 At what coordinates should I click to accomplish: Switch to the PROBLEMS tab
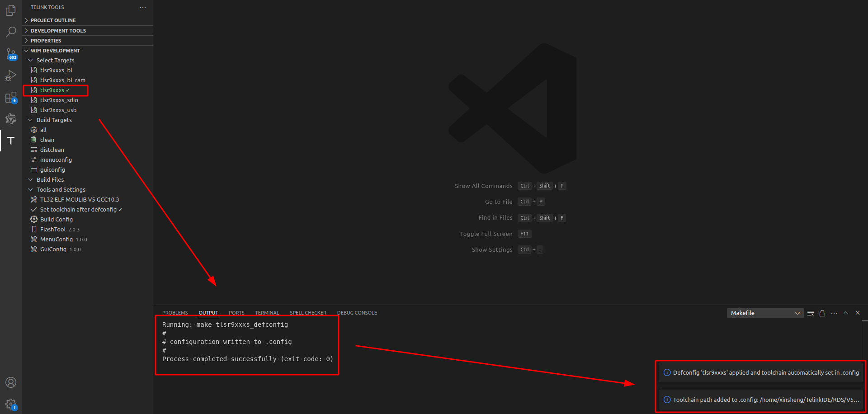point(175,312)
